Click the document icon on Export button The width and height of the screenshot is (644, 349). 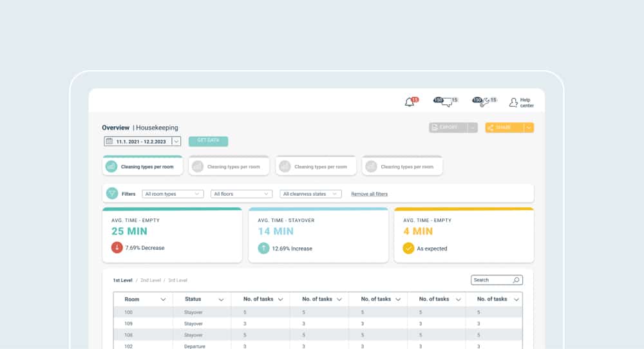tap(435, 127)
